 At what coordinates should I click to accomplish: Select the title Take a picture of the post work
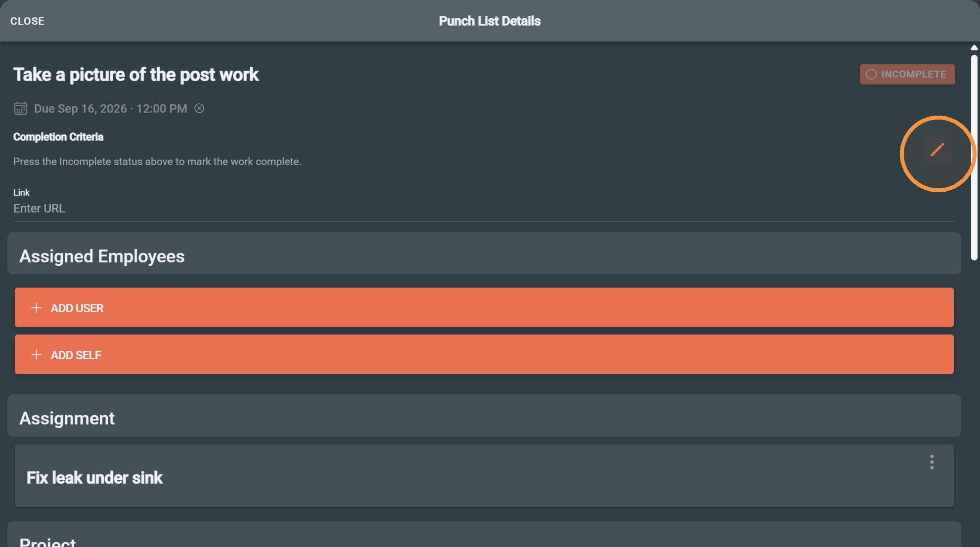coord(136,75)
